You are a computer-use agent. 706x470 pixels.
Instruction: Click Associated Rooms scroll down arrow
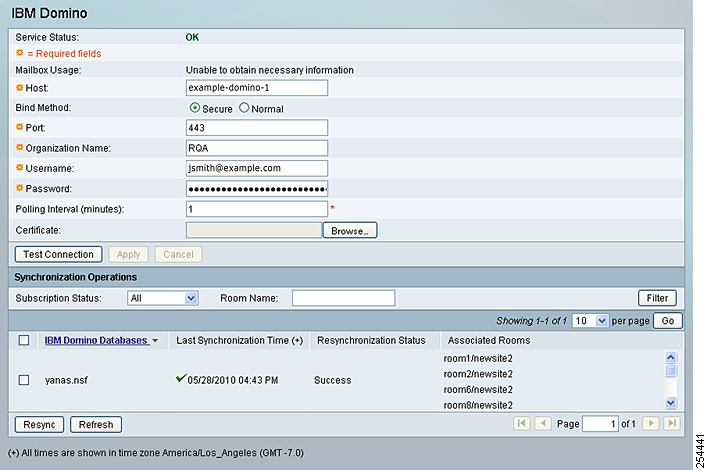tap(670, 402)
